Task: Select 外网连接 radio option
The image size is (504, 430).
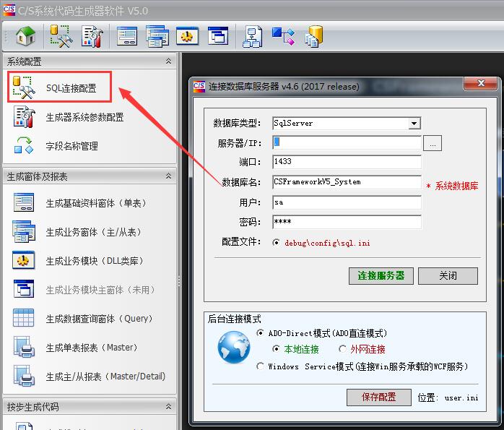Action: 342,350
